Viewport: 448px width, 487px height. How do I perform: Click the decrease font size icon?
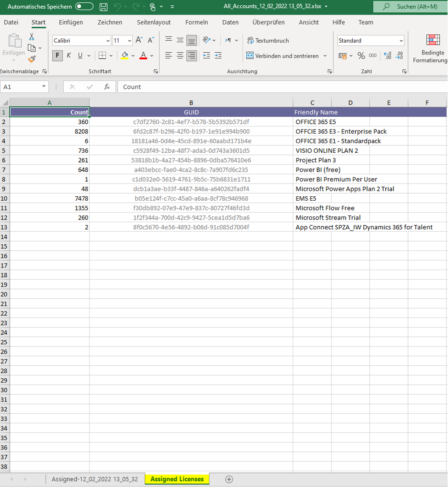(x=151, y=40)
